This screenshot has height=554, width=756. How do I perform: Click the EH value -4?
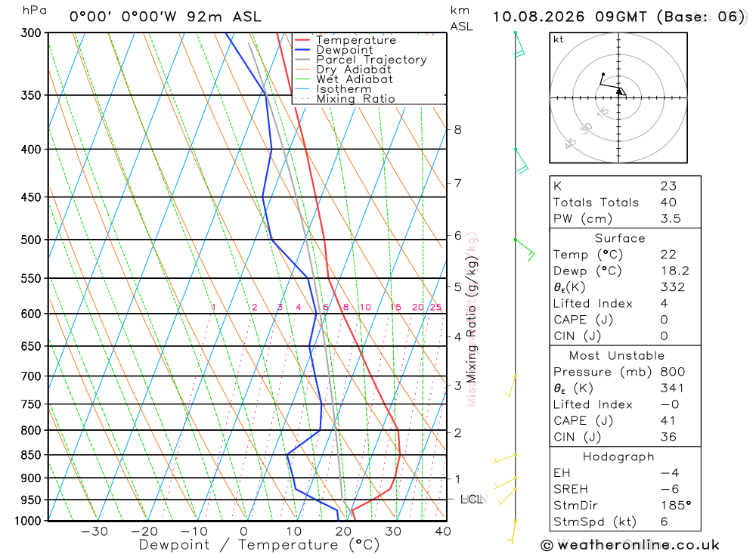point(670,473)
